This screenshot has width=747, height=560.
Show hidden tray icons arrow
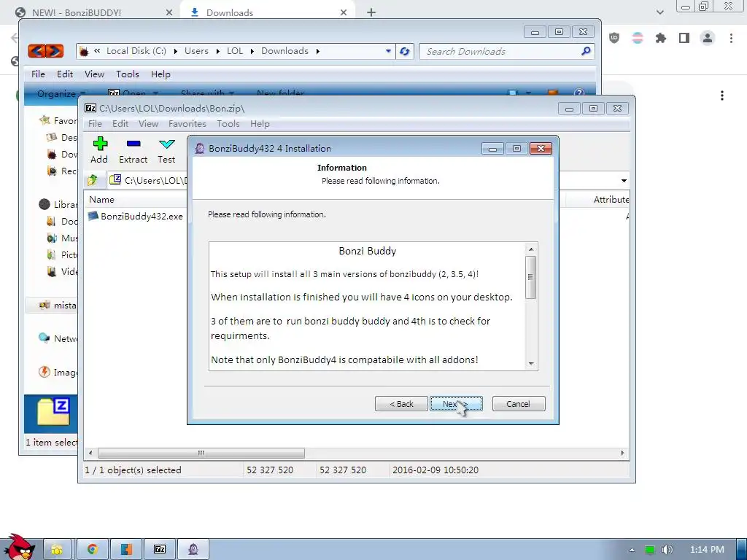click(x=632, y=550)
